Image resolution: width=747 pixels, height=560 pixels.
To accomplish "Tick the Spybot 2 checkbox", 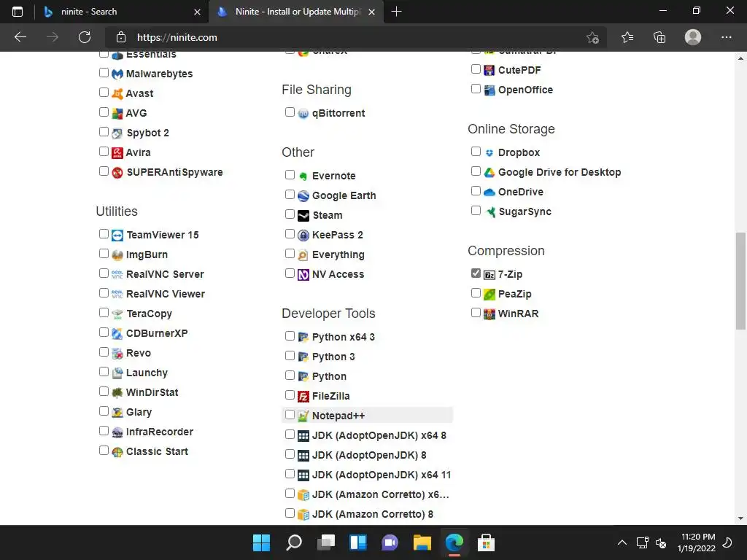I will 104,131.
